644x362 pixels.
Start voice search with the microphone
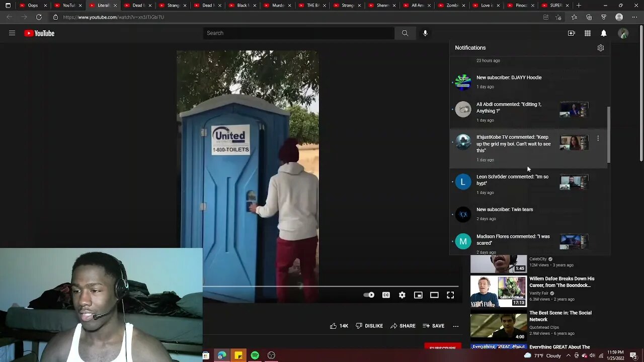[x=425, y=33]
